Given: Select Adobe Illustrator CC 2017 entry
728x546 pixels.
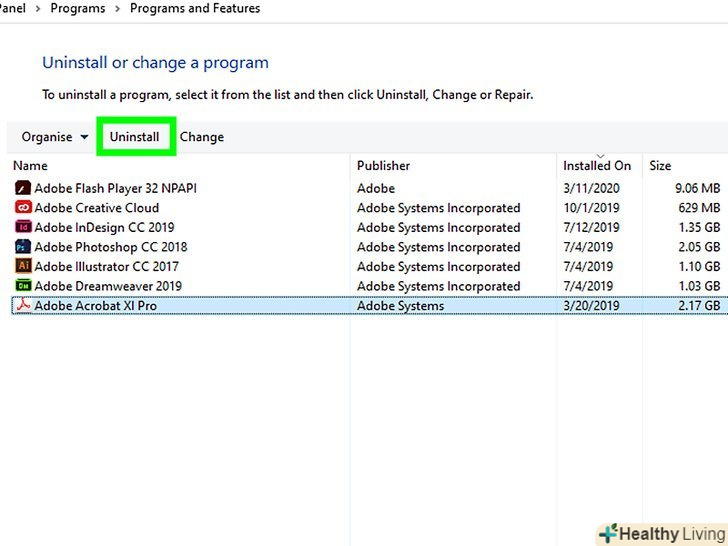Looking at the screenshot, I should coord(106,266).
